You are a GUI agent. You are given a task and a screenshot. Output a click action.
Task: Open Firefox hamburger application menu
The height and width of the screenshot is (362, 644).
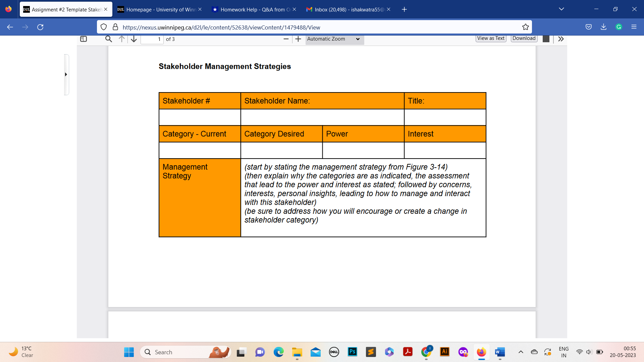click(x=634, y=27)
